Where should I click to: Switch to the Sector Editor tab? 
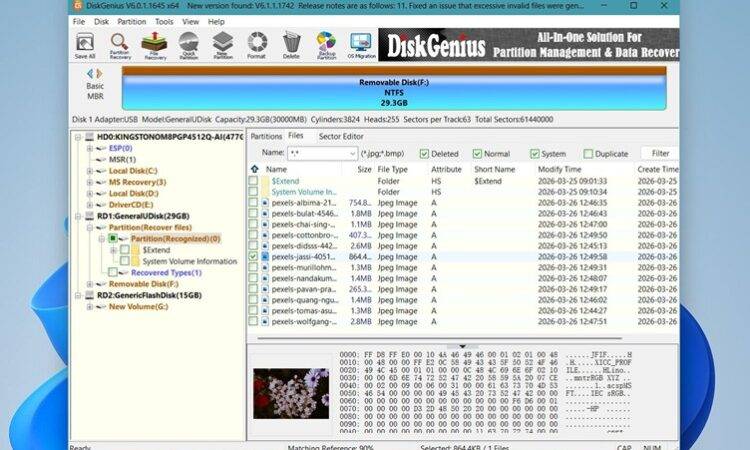point(341,136)
